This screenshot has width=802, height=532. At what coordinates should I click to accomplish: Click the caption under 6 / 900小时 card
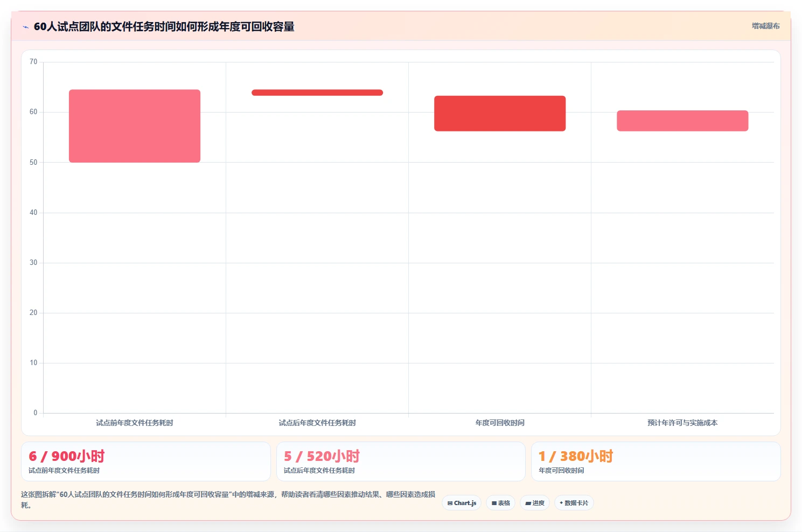point(64,471)
